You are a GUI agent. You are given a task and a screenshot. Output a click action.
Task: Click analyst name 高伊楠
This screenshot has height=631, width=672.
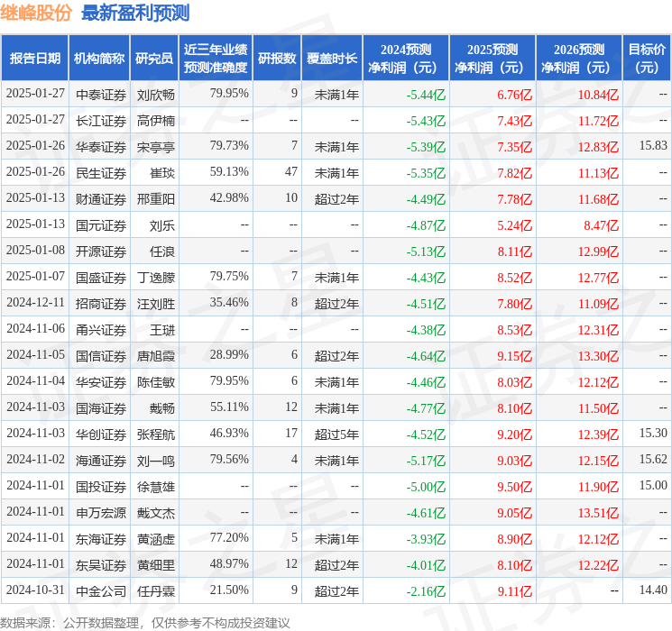[156, 121]
